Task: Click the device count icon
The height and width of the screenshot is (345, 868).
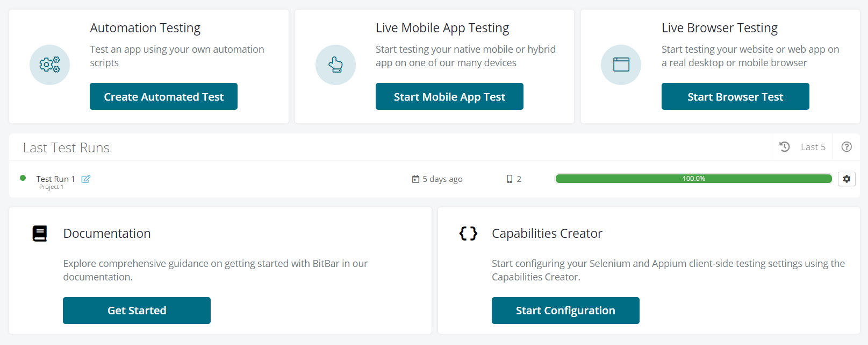Action: [x=510, y=179]
